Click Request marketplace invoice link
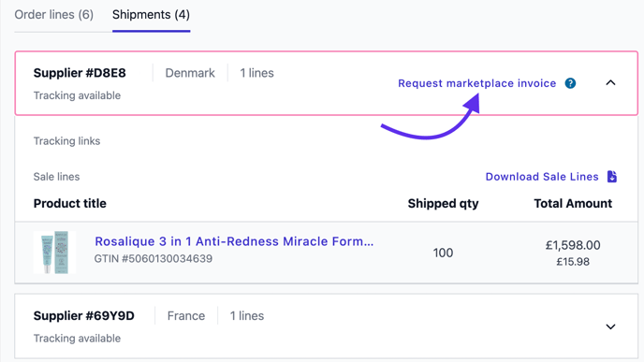 [476, 83]
